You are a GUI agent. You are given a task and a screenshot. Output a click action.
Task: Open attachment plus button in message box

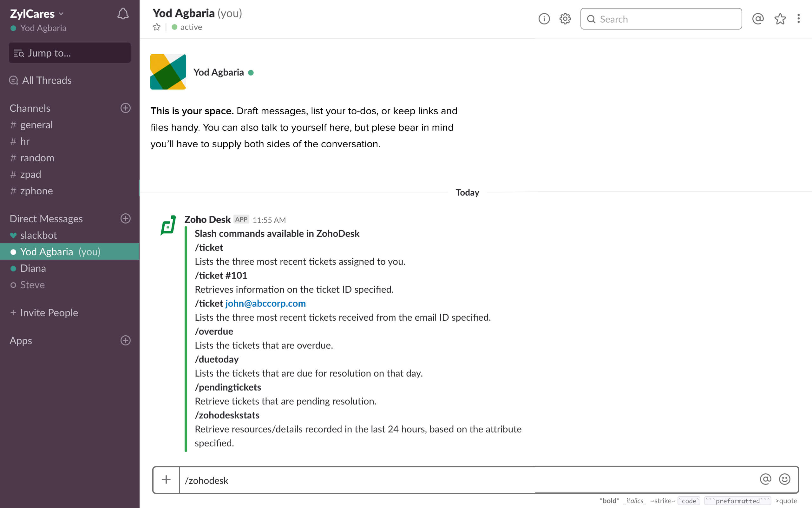pyautogui.click(x=166, y=479)
